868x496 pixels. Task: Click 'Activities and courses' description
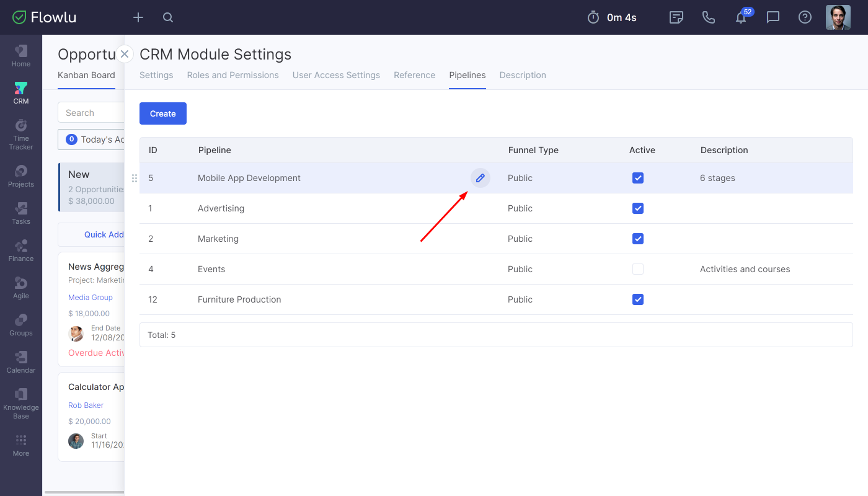[x=745, y=269]
